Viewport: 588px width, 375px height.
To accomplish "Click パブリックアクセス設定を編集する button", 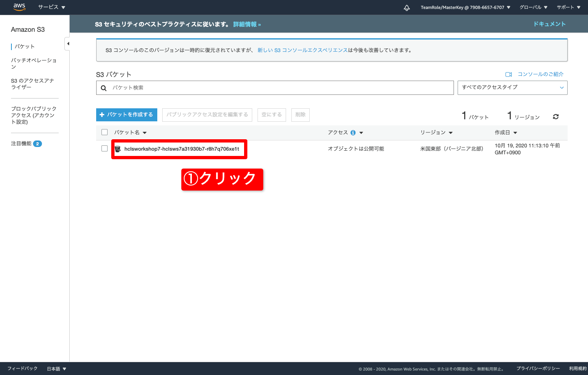I will point(207,115).
